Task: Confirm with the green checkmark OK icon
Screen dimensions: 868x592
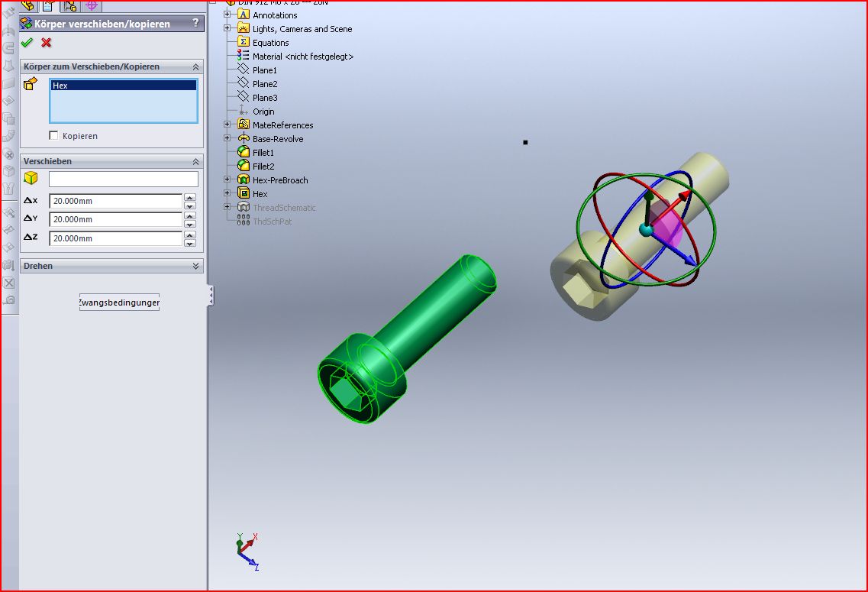Action: coord(27,43)
